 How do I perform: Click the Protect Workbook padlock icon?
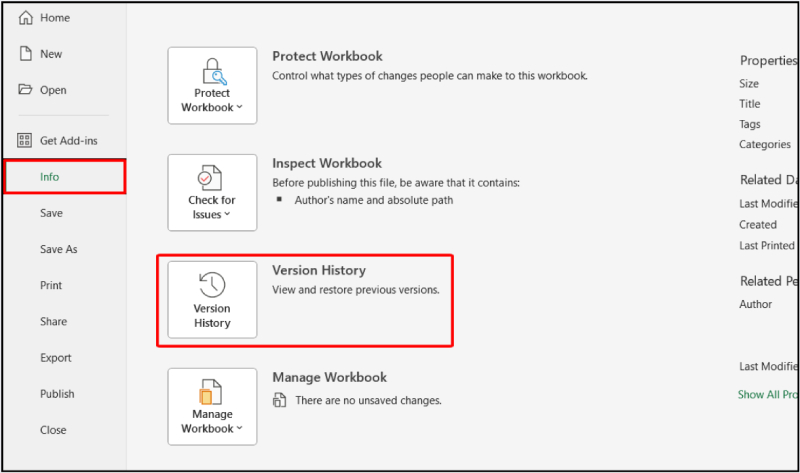point(212,71)
